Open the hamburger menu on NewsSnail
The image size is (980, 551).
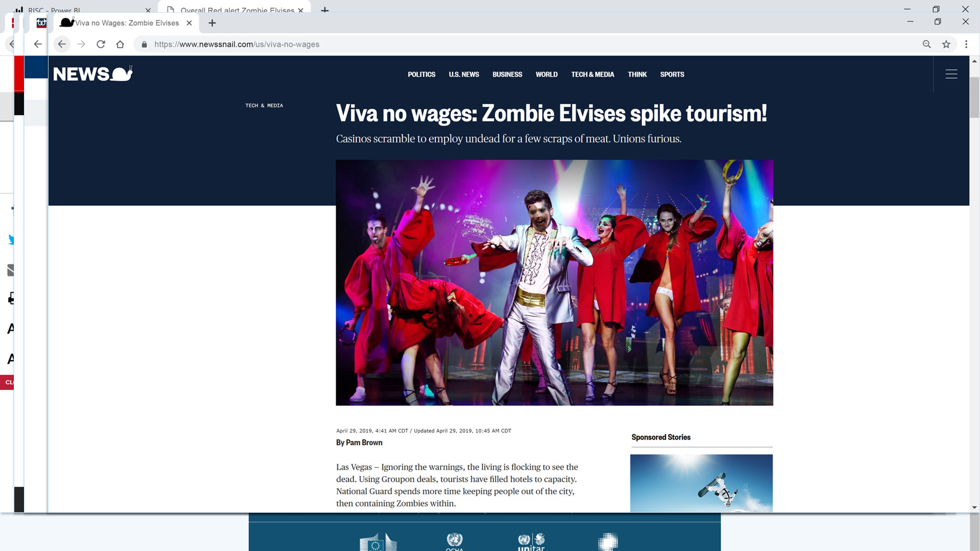point(951,74)
